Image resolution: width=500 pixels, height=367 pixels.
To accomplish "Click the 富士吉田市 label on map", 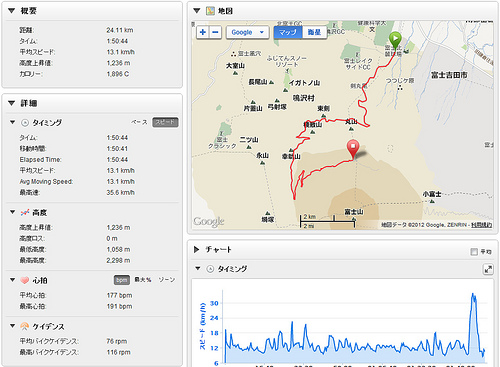I will (449, 75).
